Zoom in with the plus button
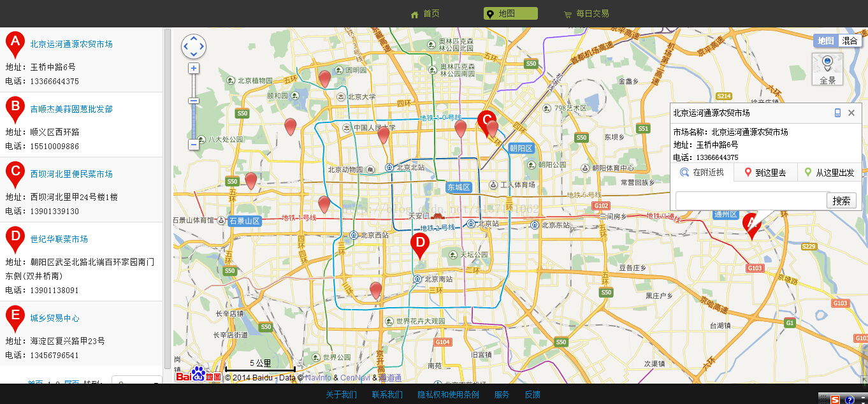This screenshot has width=868, height=404. point(194,68)
